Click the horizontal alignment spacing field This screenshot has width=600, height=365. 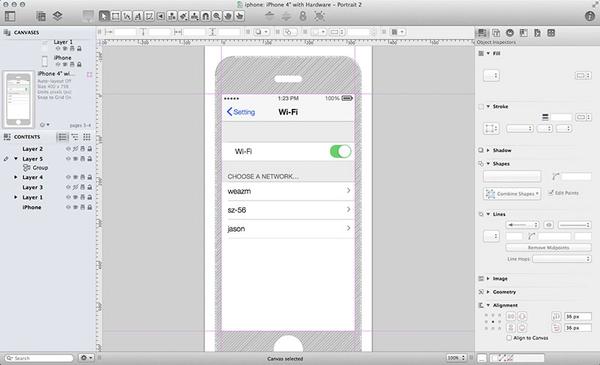click(x=578, y=316)
